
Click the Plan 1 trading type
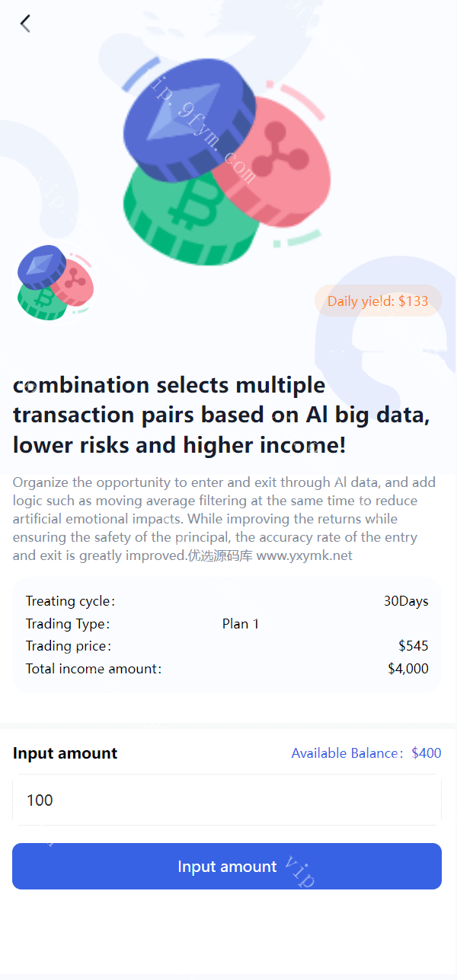pyautogui.click(x=241, y=624)
